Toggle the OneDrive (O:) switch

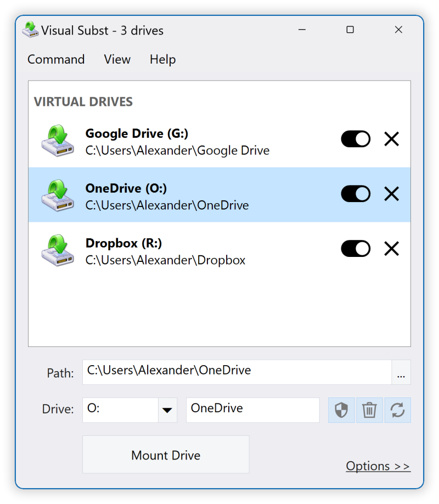tap(356, 194)
